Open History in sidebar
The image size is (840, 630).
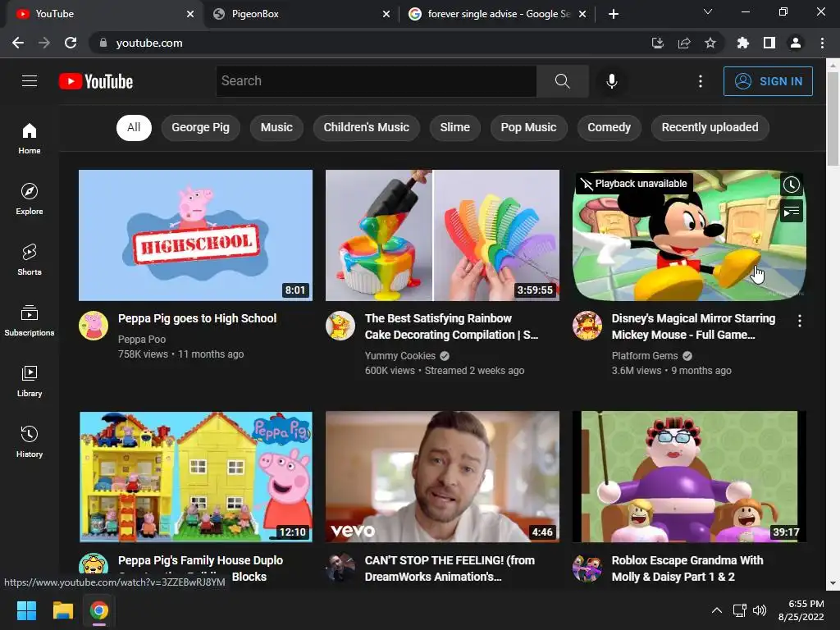[x=30, y=441]
